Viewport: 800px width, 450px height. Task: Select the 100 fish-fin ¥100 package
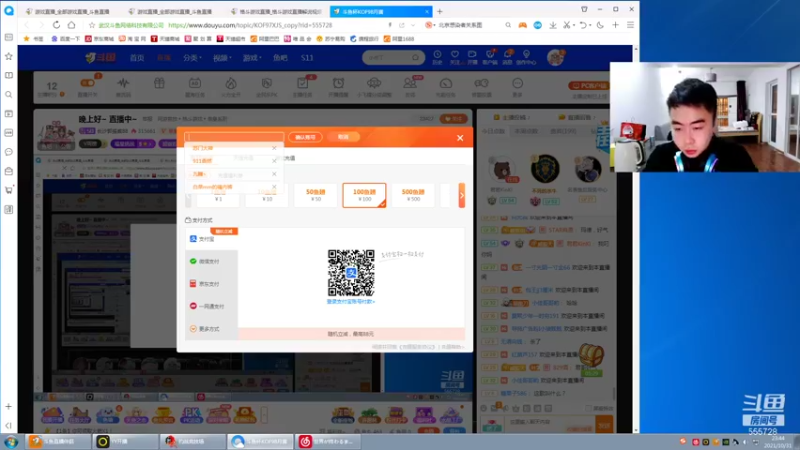(364, 195)
